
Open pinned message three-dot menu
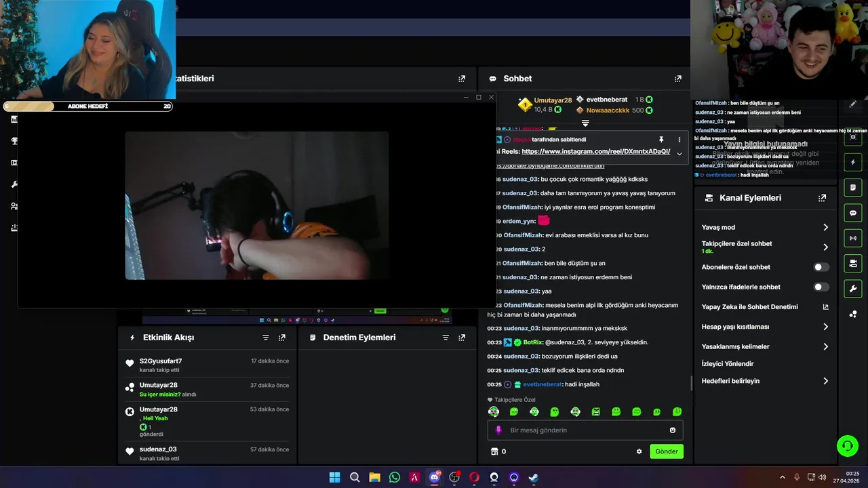679,140
